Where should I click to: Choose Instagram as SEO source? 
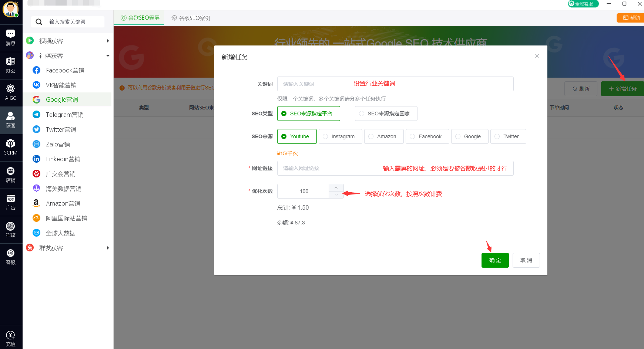pos(341,136)
